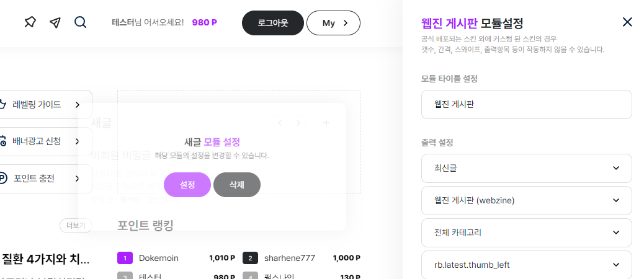Click next arrow in 새글 widget
The width and height of the screenshot is (644, 279).
pyautogui.click(x=298, y=123)
